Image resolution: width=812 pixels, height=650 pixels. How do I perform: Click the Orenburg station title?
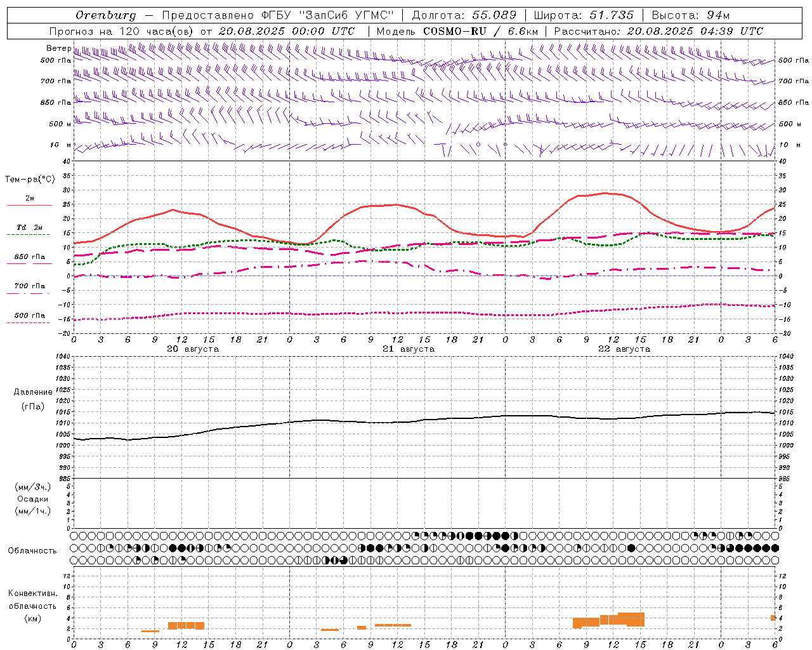105,15
